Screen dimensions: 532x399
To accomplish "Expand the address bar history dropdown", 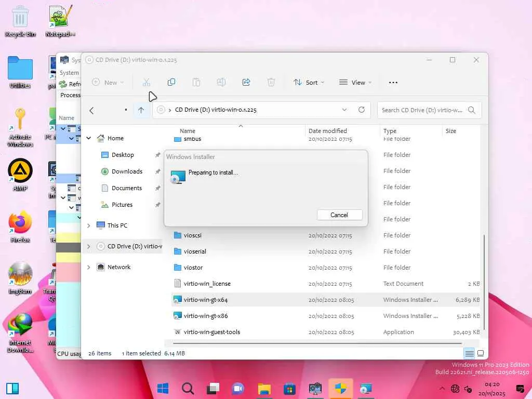I will coord(344,110).
